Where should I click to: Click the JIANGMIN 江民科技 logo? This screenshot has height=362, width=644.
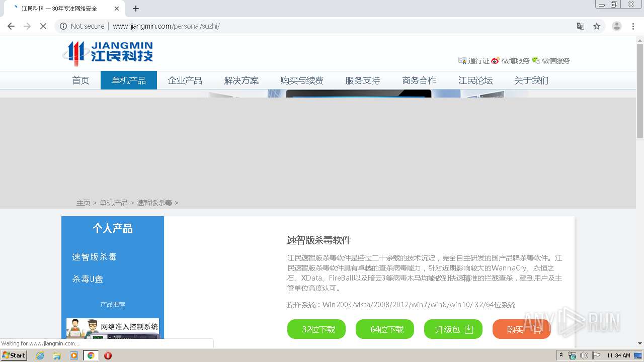coord(108,53)
